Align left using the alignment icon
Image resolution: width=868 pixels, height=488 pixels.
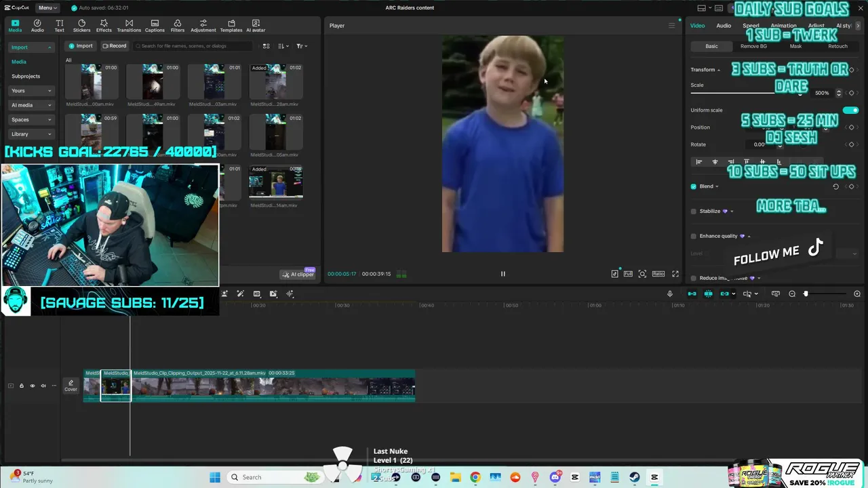[x=698, y=162]
